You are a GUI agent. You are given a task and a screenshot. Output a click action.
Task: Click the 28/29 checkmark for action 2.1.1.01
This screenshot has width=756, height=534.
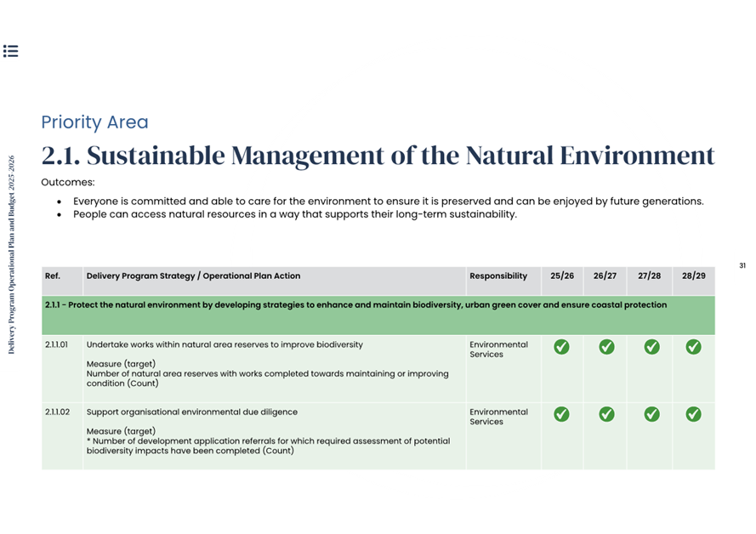(x=693, y=346)
